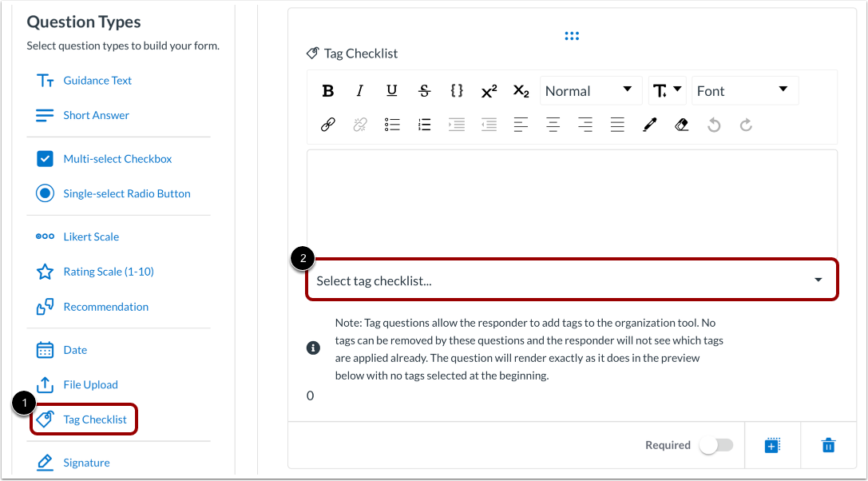Click the question drag handle dots
The image size is (868, 481).
(x=572, y=35)
